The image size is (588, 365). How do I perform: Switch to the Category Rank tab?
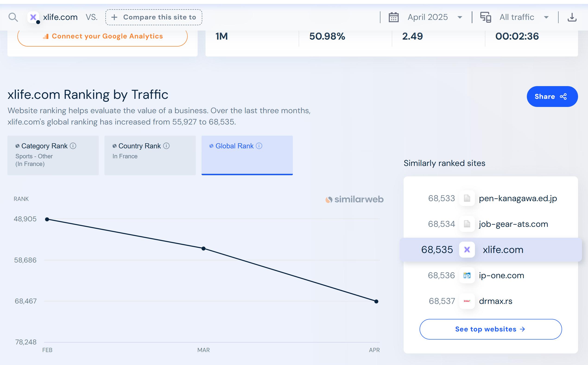point(53,155)
